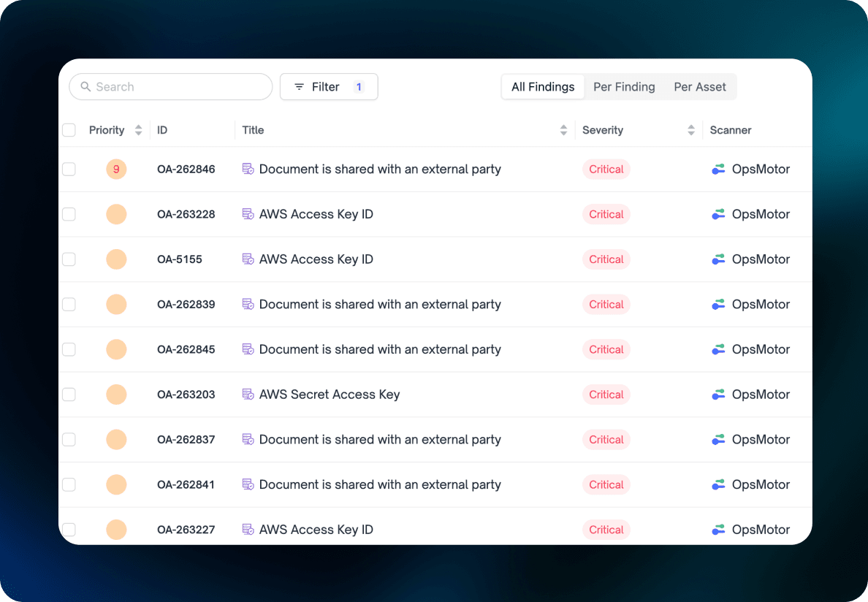868x602 pixels.
Task: Sort by Priority using the sort arrows
Action: click(x=138, y=130)
